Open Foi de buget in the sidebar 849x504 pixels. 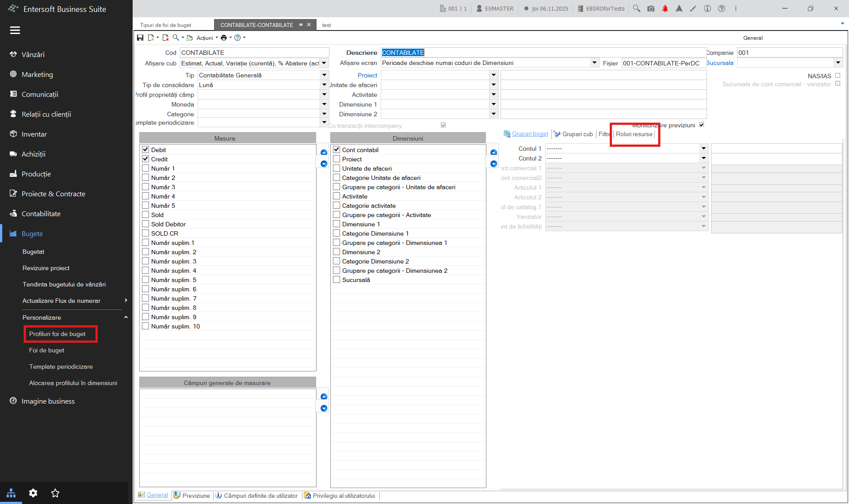tap(46, 350)
